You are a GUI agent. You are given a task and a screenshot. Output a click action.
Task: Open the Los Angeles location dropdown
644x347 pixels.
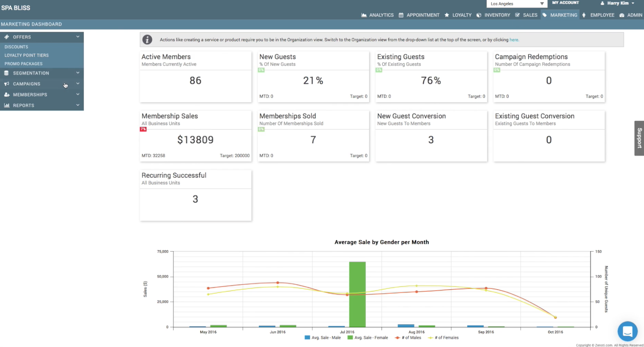(x=516, y=4)
